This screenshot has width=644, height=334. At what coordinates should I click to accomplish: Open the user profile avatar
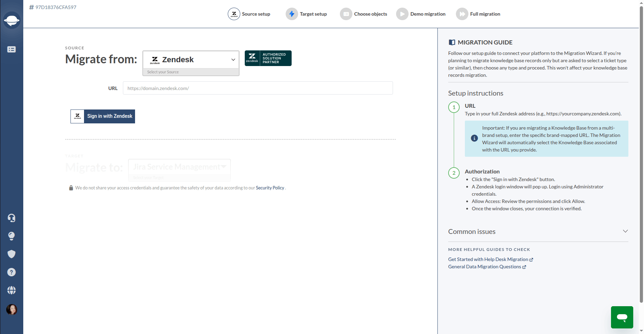coord(11,309)
